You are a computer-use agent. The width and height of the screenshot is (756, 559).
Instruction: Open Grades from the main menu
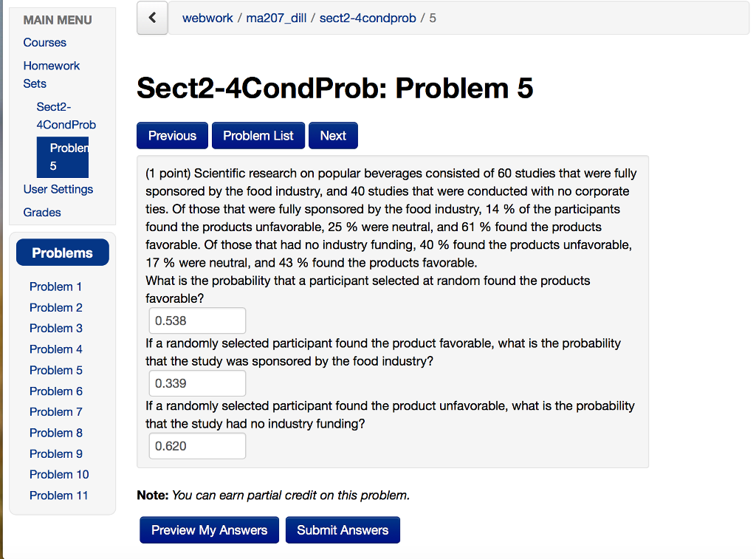tap(41, 212)
